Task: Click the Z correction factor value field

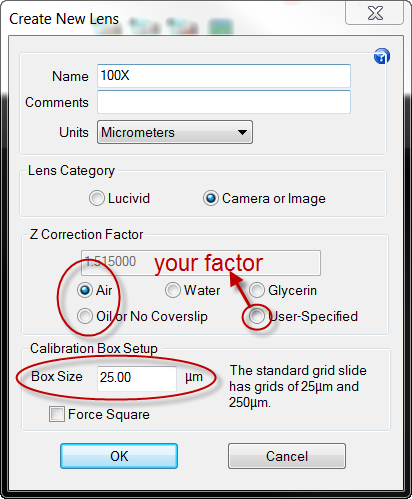Action: coord(201,263)
